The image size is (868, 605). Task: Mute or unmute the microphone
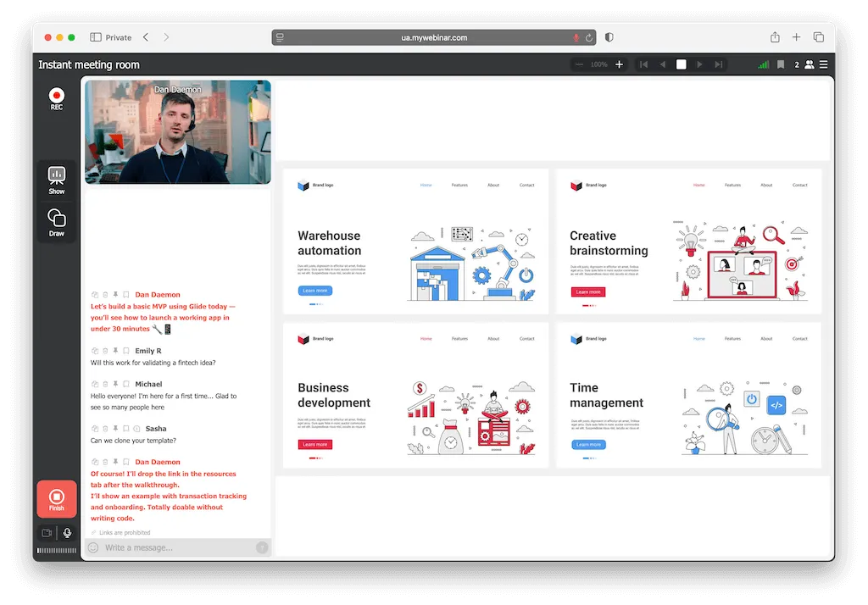coord(67,533)
